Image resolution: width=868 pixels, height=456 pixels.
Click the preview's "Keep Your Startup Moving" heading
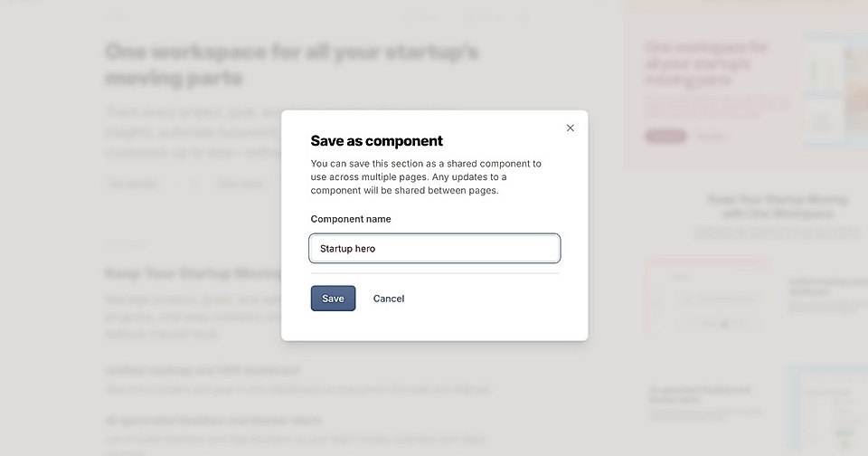pos(777,205)
